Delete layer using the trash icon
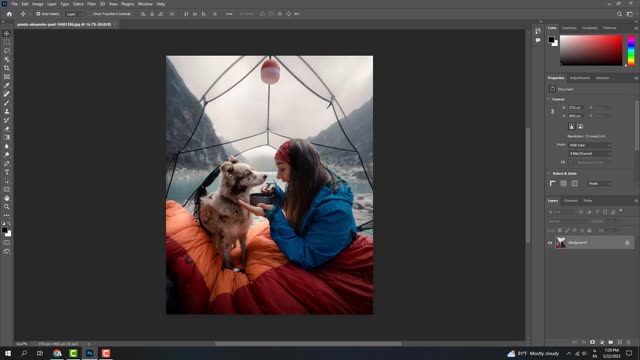640x360 pixels. [x=629, y=342]
